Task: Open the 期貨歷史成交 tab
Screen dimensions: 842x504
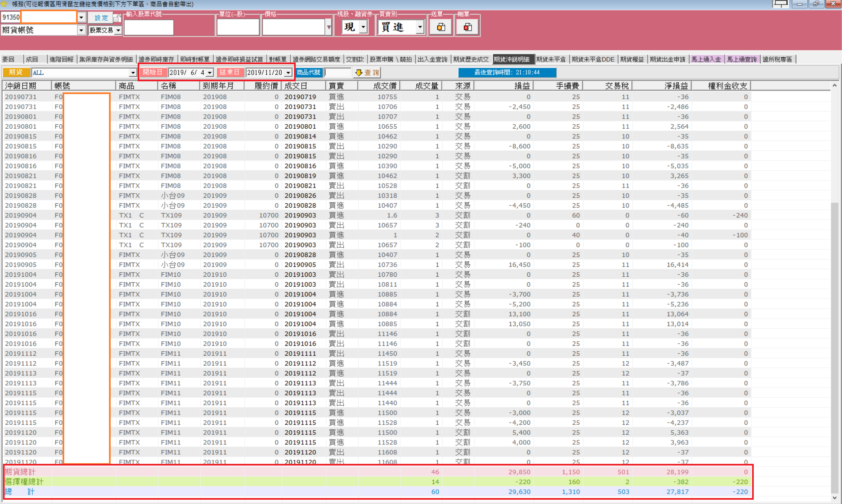Action: (471, 59)
